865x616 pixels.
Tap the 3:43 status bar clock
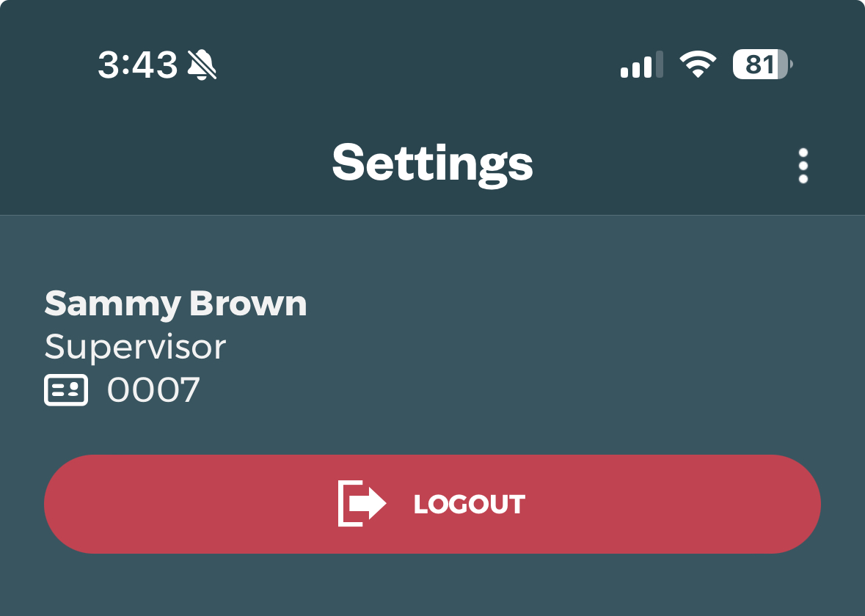tap(138, 65)
